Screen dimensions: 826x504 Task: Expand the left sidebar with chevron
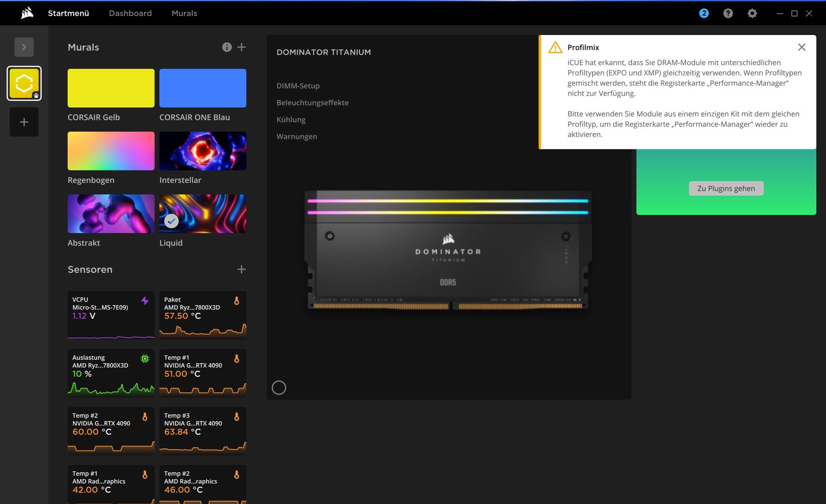(x=24, y=47)
